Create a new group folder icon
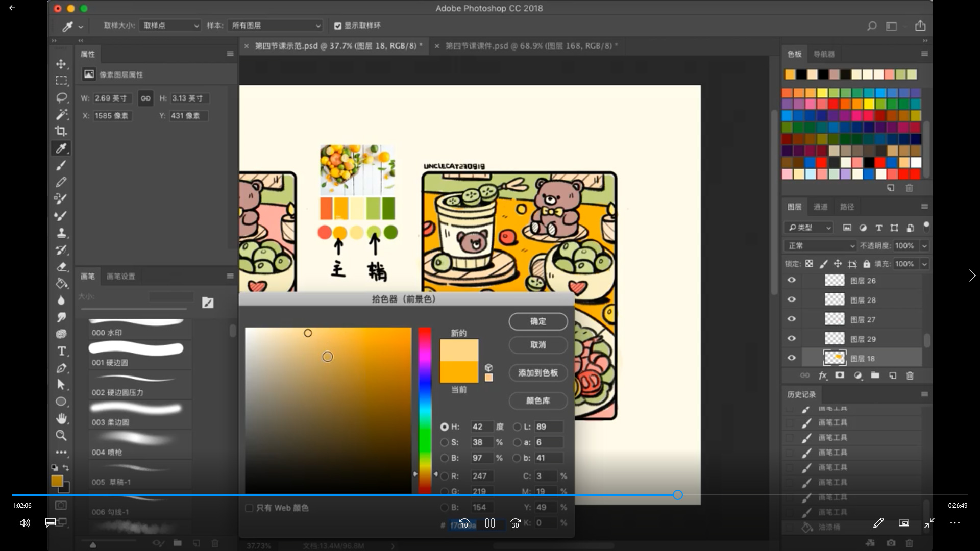The height and width of the screenshot is (551, 980). coord(875,375)
